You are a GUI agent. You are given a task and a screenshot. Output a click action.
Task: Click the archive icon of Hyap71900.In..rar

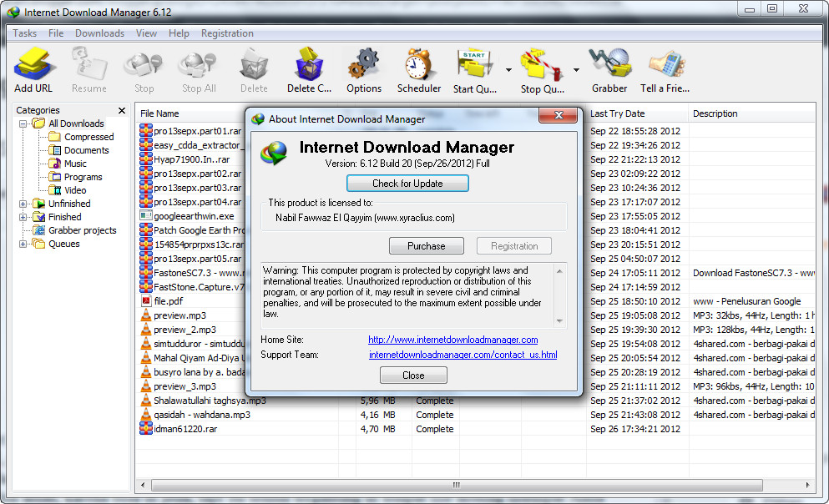pyautogui.click(x=146, y=159)
